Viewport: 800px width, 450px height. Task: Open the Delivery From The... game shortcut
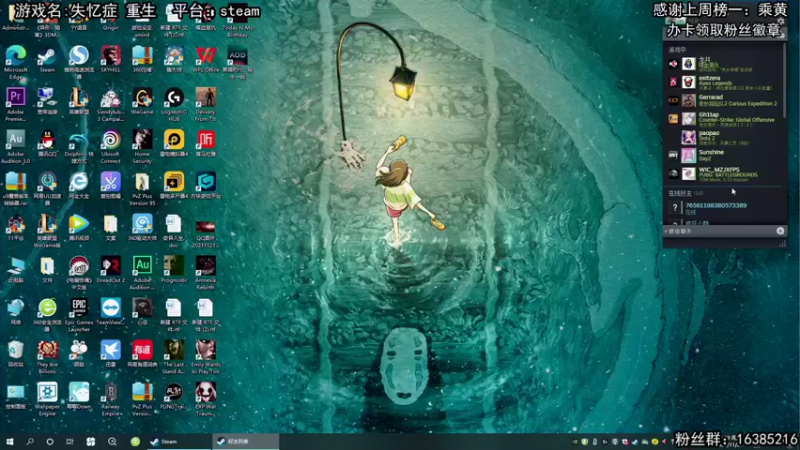click(x=206, y=104)
